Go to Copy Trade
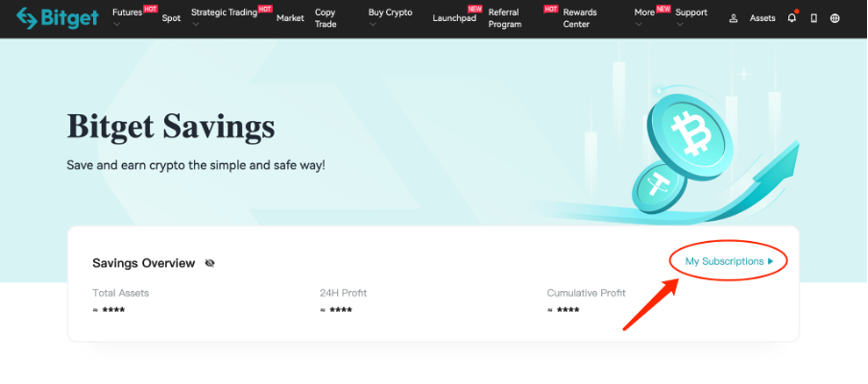 point(325,18)
